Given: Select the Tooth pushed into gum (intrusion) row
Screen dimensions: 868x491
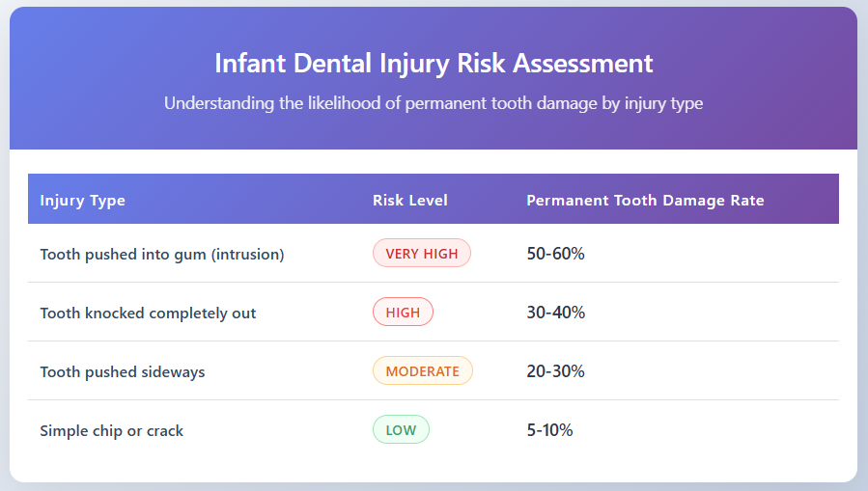Looking at the screenshot, I should click(x=162, y=254).
